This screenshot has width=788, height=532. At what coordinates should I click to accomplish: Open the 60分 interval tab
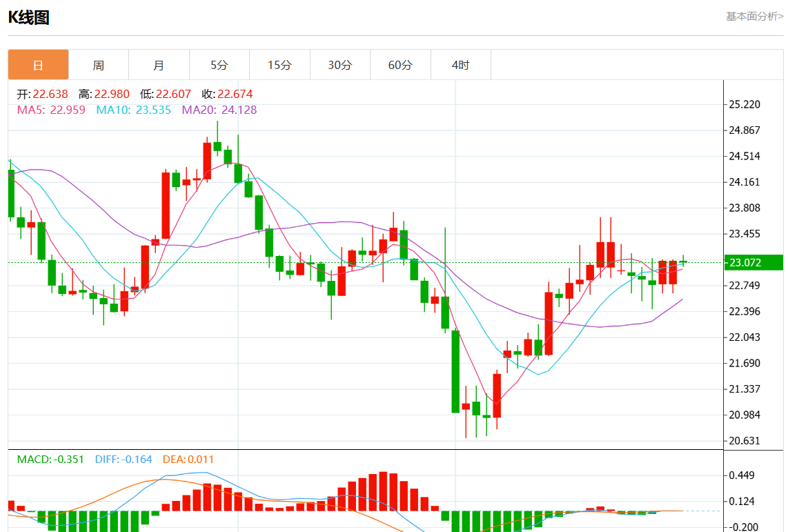[x=400, y=65]
